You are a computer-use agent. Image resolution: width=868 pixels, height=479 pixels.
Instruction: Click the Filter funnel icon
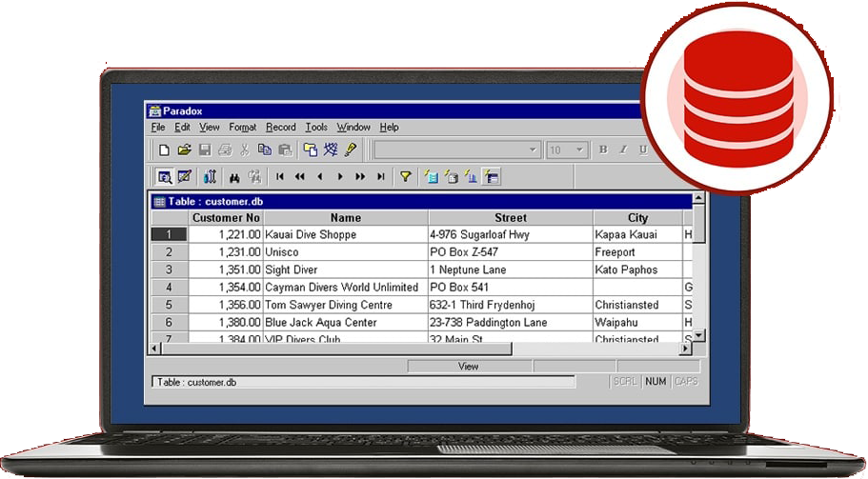point(405,176)
